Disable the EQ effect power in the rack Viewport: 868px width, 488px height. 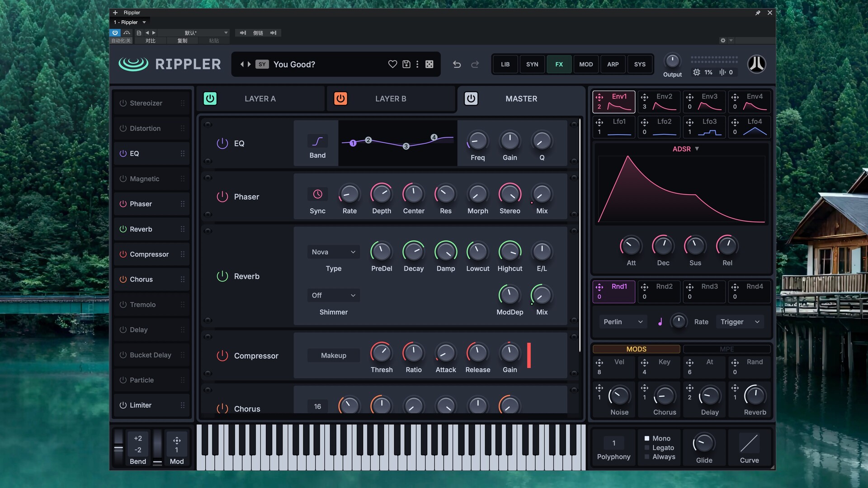coord(222,143)
